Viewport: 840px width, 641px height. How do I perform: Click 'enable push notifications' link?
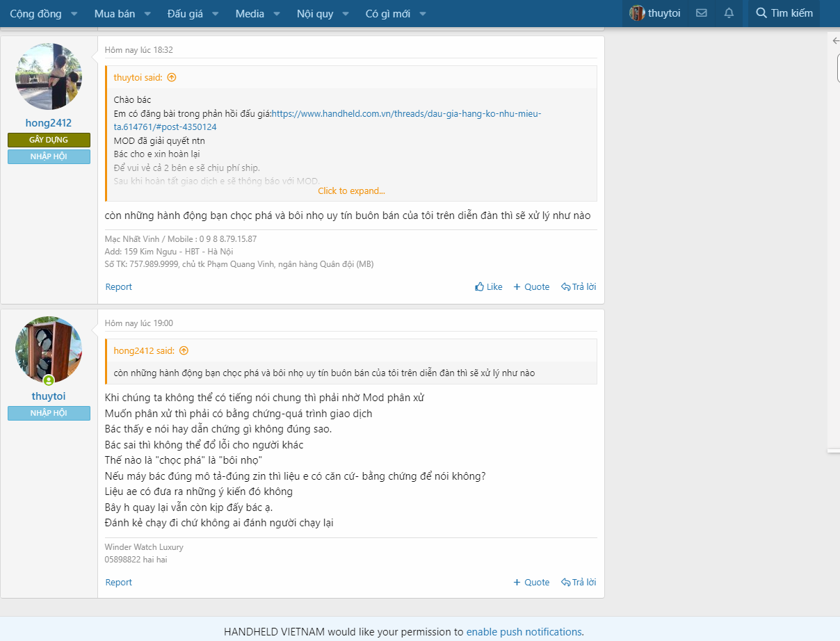click(524, 632)
